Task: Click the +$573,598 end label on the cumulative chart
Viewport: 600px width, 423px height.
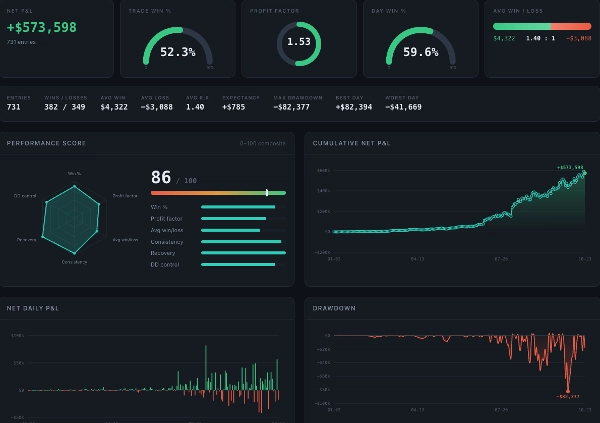Action: point(570,167)
